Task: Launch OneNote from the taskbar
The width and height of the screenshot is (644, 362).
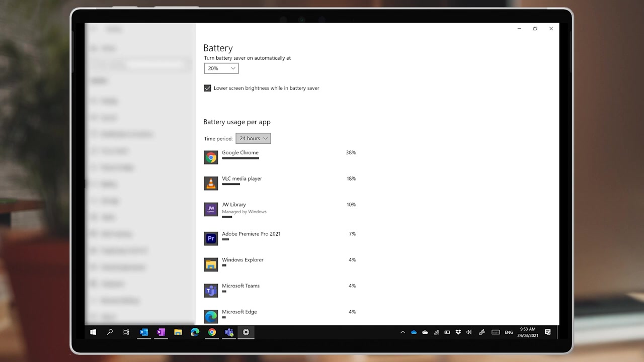Action: click(161, 332)
